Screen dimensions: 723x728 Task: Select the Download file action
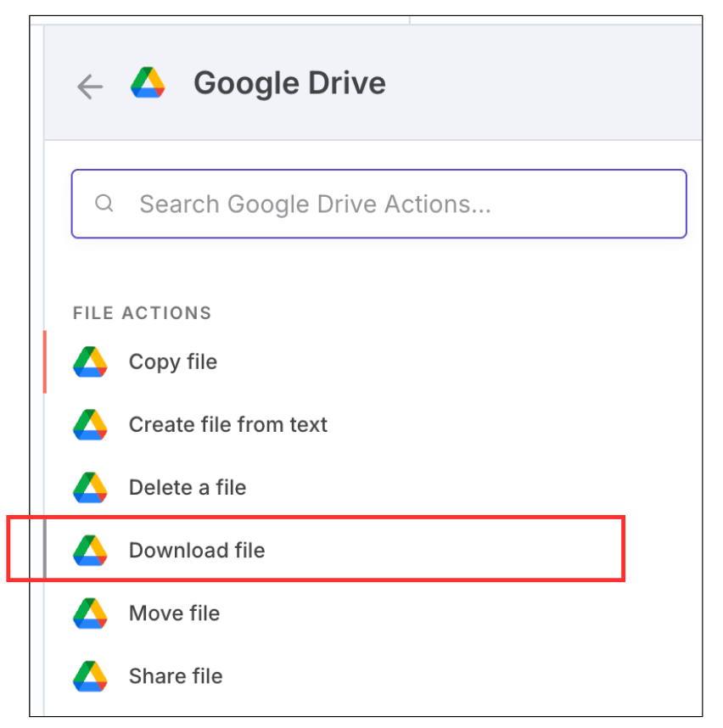[x=196, y=549]
